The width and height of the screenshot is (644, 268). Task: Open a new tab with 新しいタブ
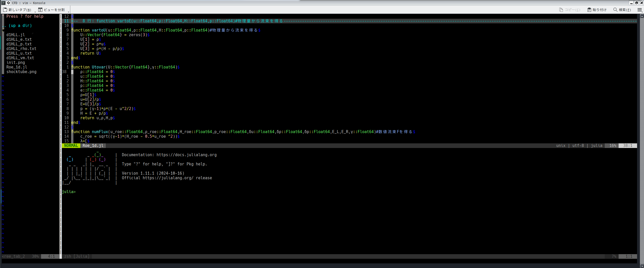tap(17, 10)
